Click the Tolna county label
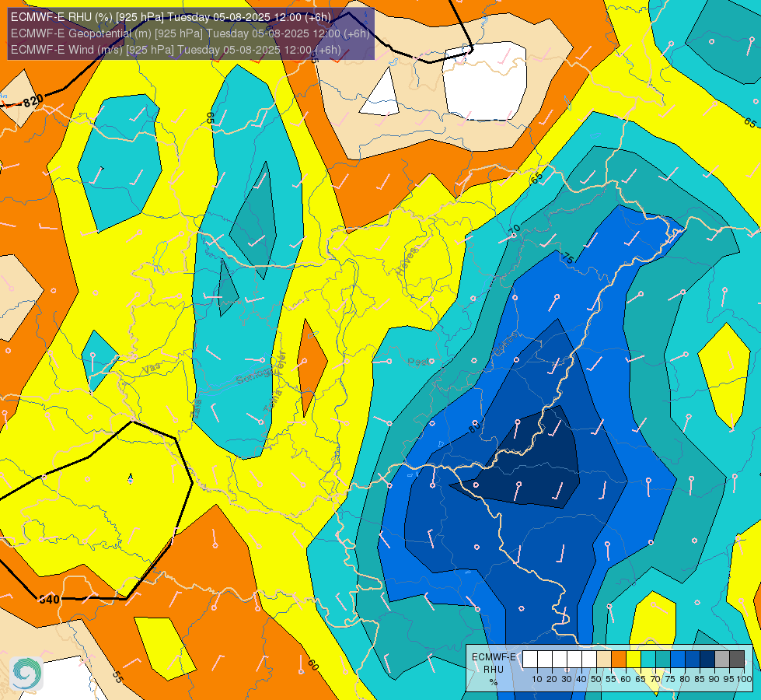This screenshot has width=761, height=700. 272,401
